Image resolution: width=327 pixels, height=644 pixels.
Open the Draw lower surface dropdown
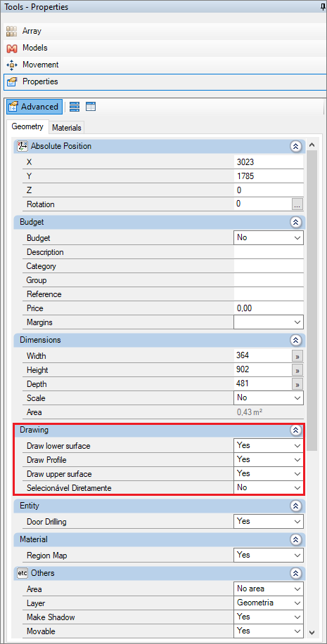269,445
